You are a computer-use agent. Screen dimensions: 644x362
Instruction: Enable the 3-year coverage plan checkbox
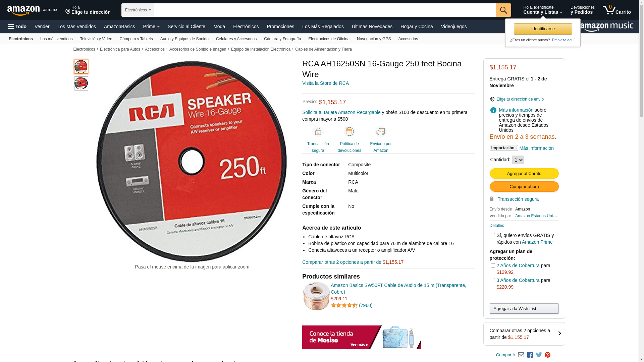pos(492,280)
